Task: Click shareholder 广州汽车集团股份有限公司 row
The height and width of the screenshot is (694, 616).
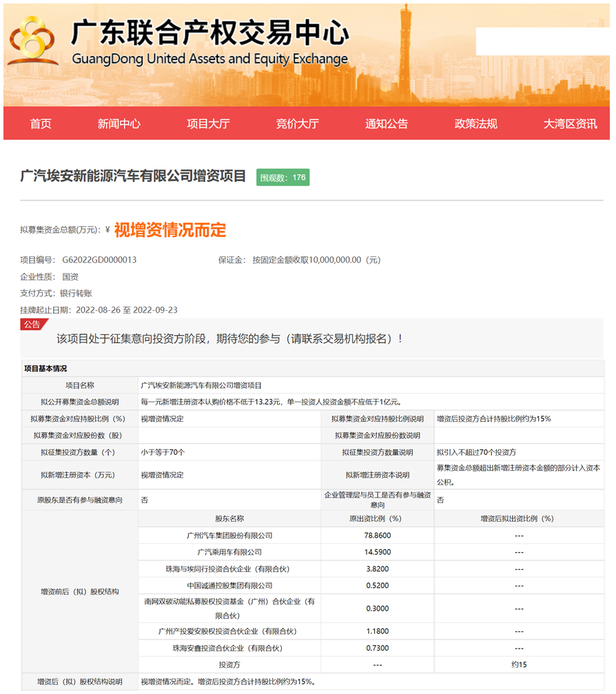Action: click(229, 535)
